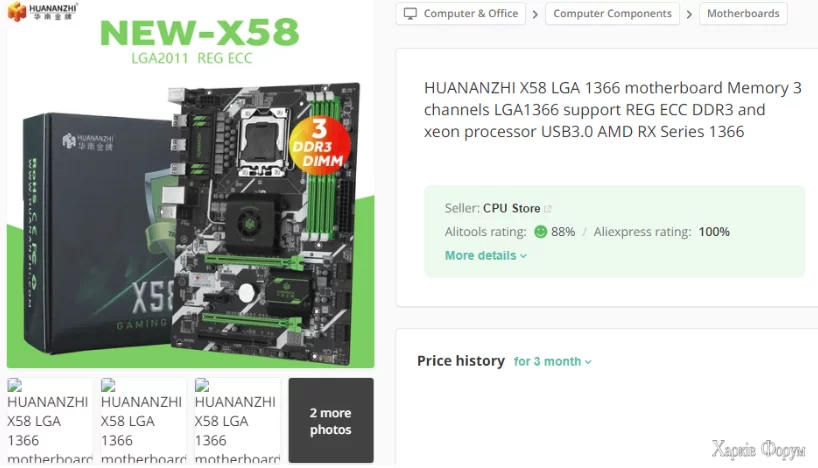Image resolution: width=818 pixels, height=468 pixels.
Task: Click the 3 DDR3 DIMM badge
Action: coord(319,145)
